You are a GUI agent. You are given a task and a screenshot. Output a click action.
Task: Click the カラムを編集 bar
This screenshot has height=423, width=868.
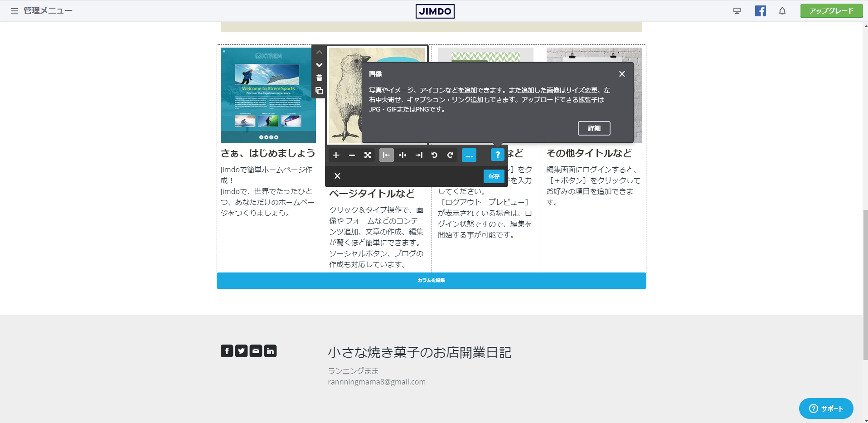[x=431, y=280]
